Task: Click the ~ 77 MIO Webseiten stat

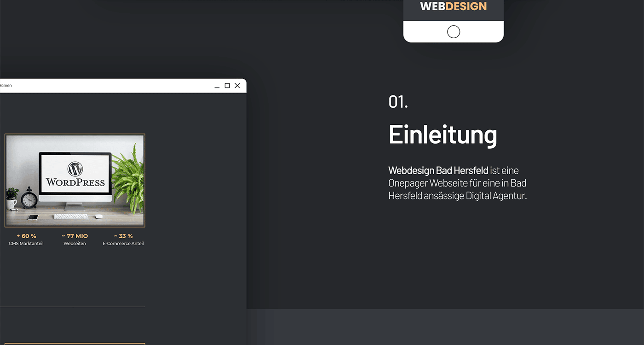Action: tap(75, 235)
